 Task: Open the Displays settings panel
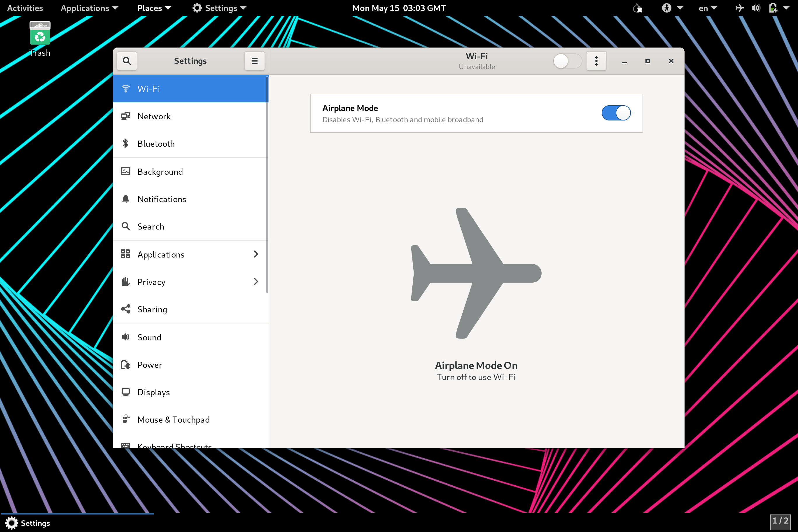coord(190,392)
